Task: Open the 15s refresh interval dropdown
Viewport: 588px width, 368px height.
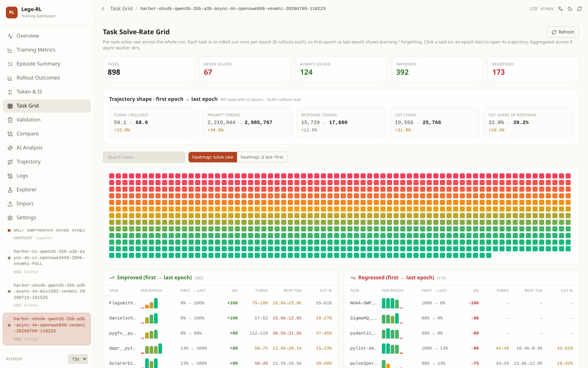Action: click(x=78, y=359)
